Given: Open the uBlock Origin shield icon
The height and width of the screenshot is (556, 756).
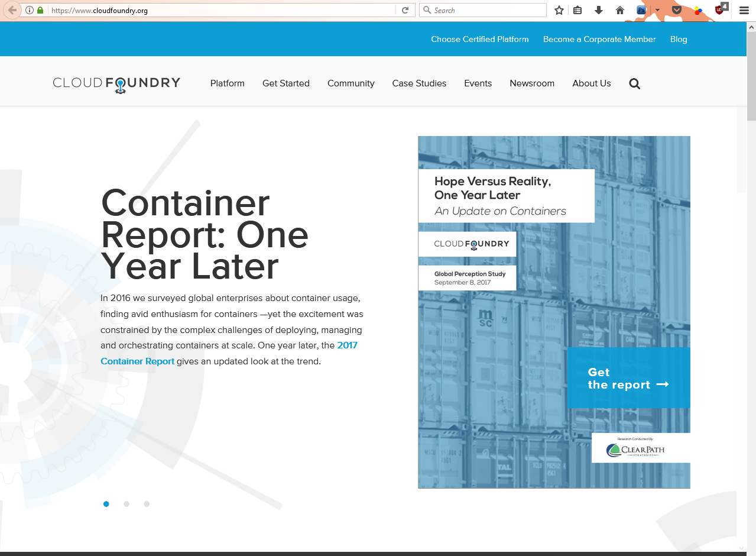Looking at the screenshot, I should coord(720,9).
